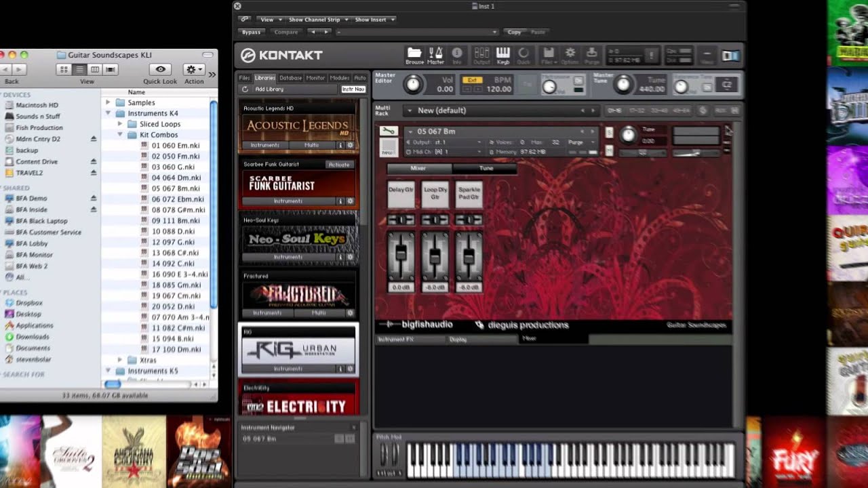Screen dimensions: 868x488
Task: Click the Quick load icon
Action: pyautogui.click(x=524, y=55)
